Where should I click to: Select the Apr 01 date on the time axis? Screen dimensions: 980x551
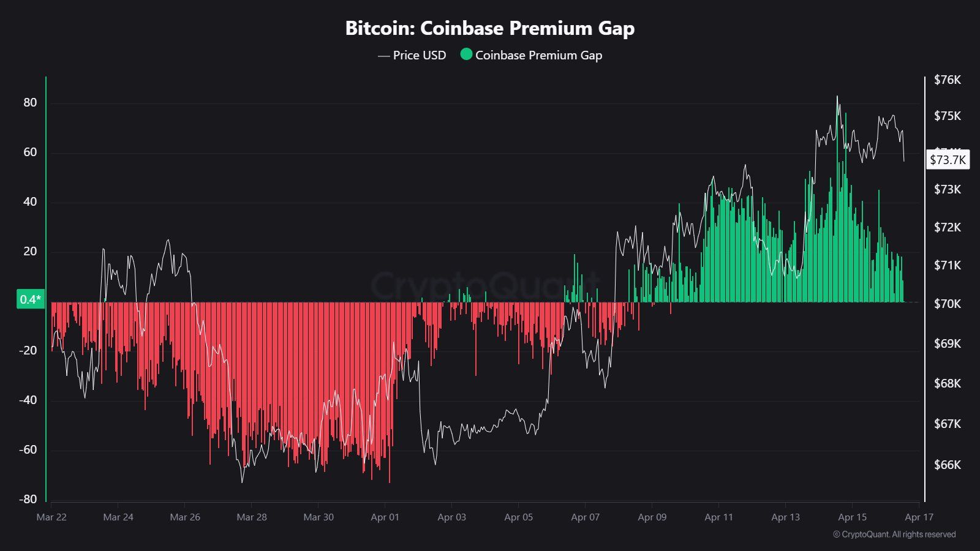click(x=385, y=517)
